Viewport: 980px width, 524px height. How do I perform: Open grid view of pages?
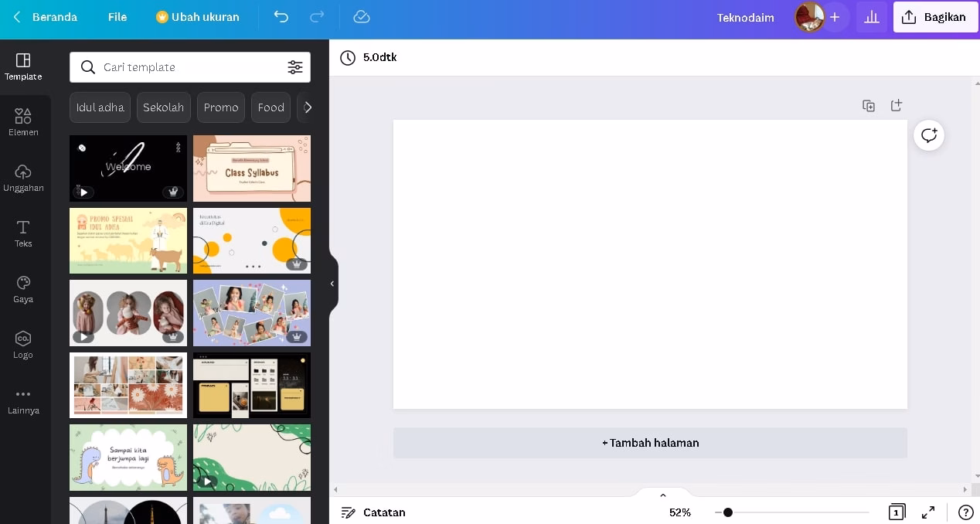pos(897,512)
